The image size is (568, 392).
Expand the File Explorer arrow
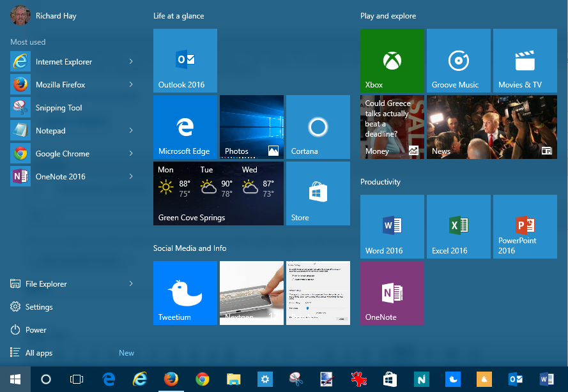(131, 284)
